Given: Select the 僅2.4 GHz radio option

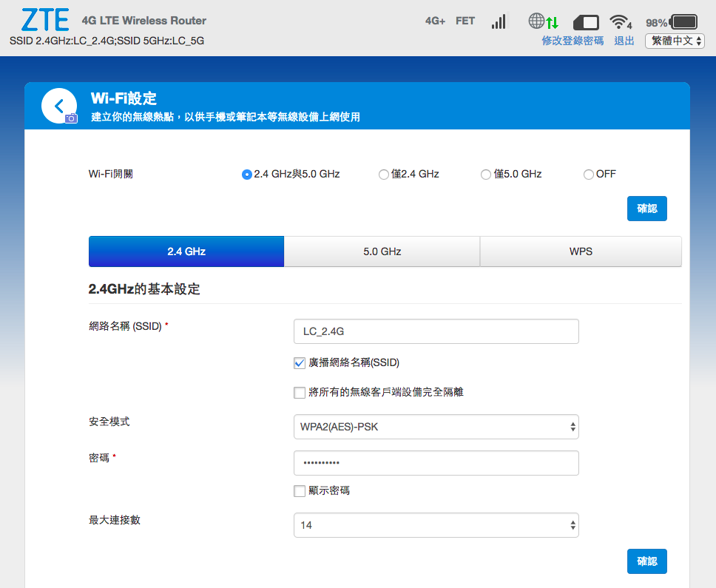Looking at the screenshot, I should tap(384, 175).
